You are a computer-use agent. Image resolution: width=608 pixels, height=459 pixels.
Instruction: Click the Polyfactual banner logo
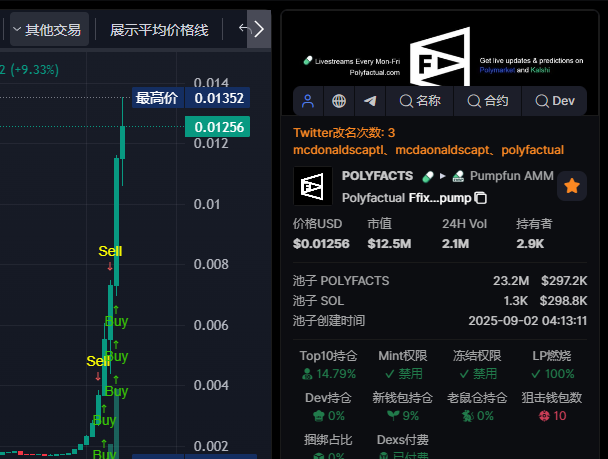point(440,57)
